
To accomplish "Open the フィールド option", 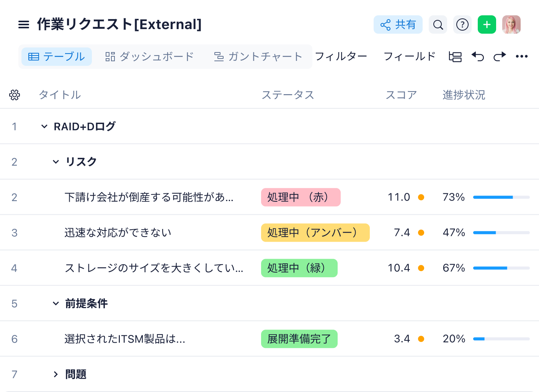I will 410,57.
